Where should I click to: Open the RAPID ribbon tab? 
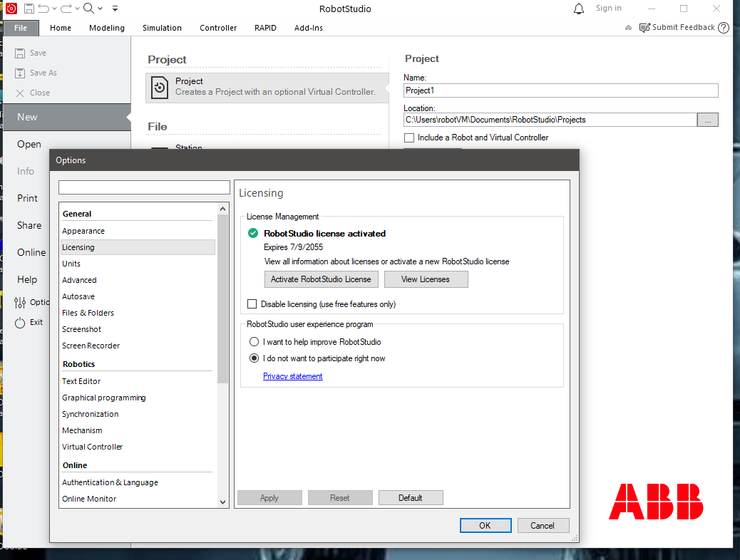pos(265,28)
